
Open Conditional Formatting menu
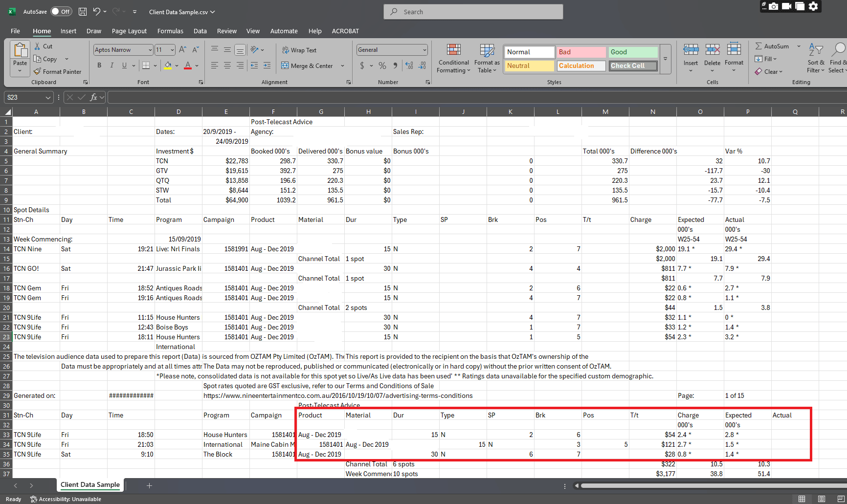click(x=454, y=58)
